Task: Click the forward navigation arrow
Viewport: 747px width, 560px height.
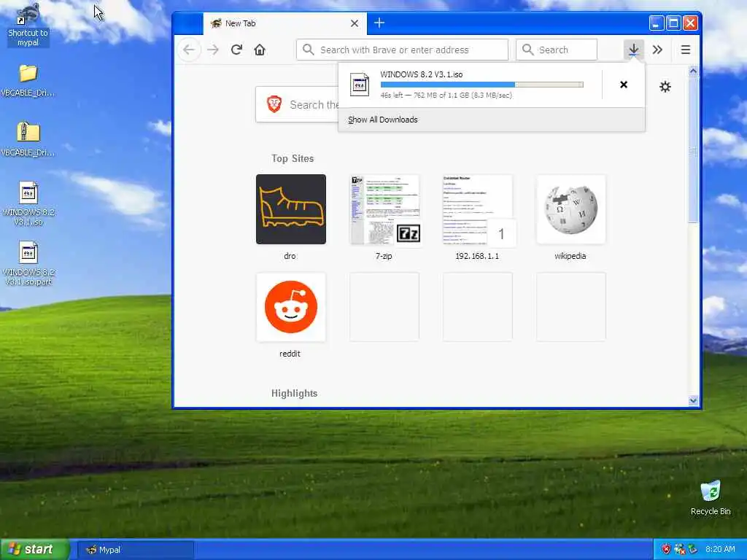Action: pyautogui.click(x=213, y=50)
